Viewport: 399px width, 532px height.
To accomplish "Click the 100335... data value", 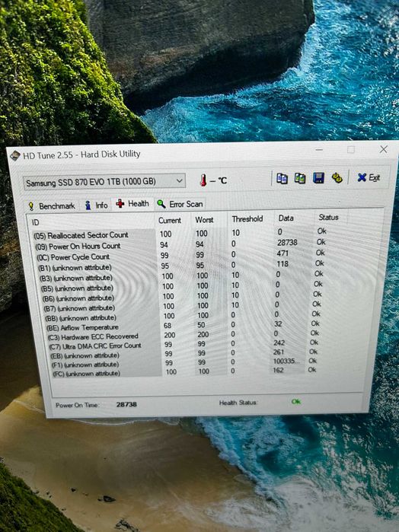I will click(286, 361).
